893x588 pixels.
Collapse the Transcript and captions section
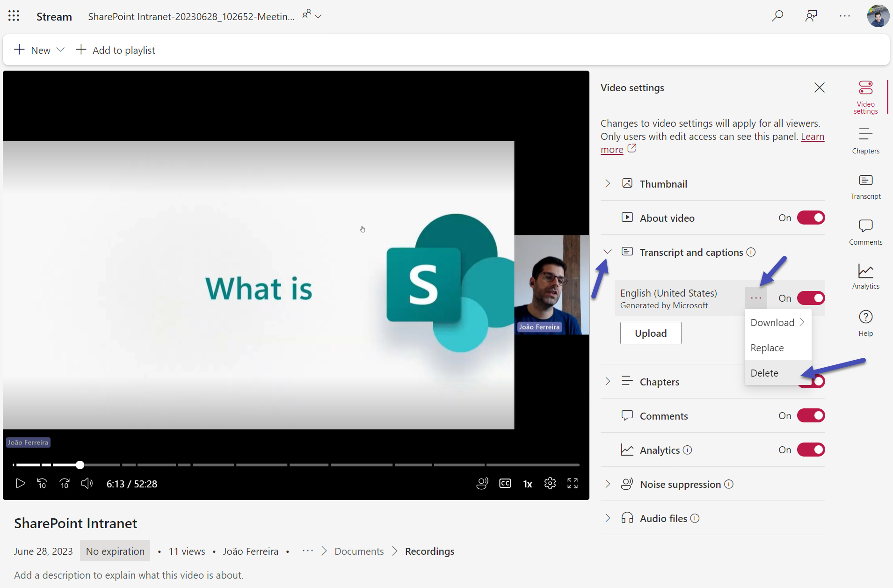click(607, 252)
